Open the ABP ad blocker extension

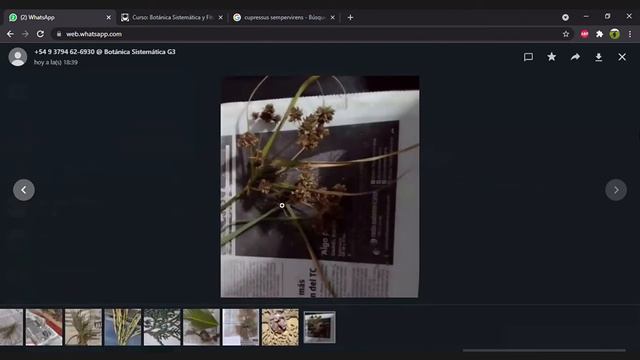(x=584, y=34)
